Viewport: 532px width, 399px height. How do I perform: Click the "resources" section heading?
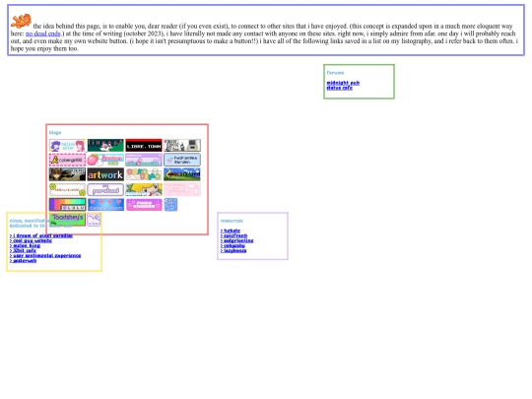point(232,221)
